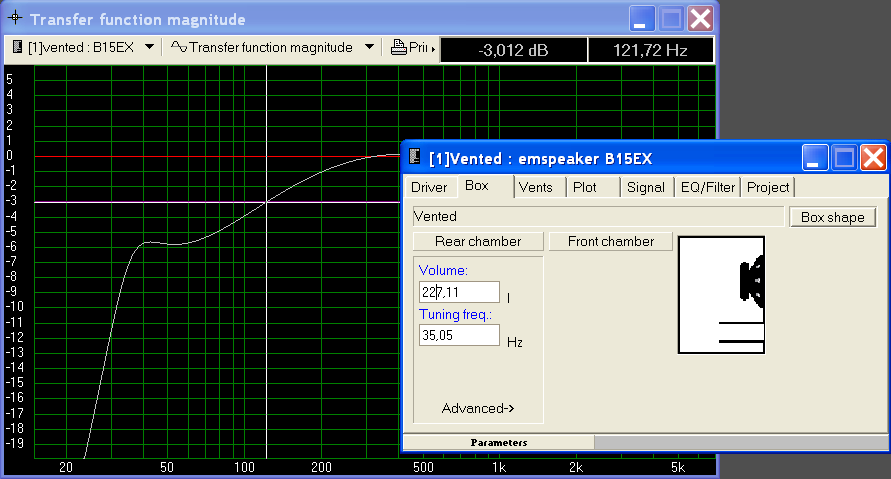Click the 100 label on the frequency axis
The image size is (891, 479).
pyautogui.click(x=244, y=467)
